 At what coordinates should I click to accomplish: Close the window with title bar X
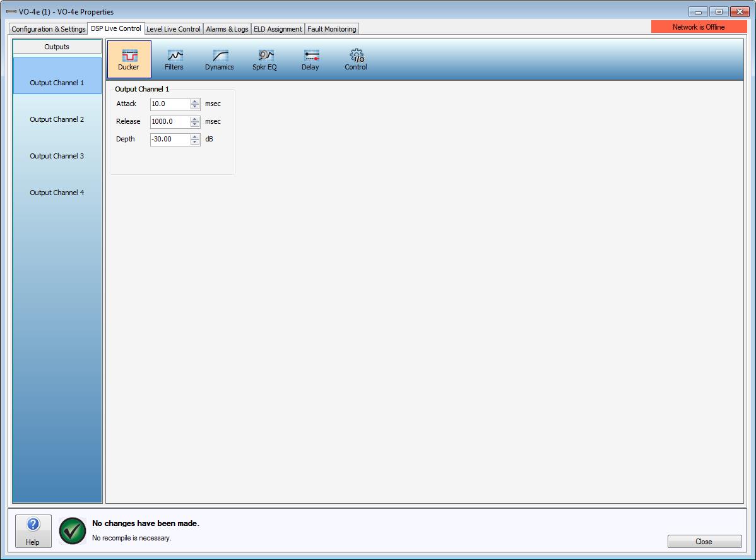click(x=740, y=12)
